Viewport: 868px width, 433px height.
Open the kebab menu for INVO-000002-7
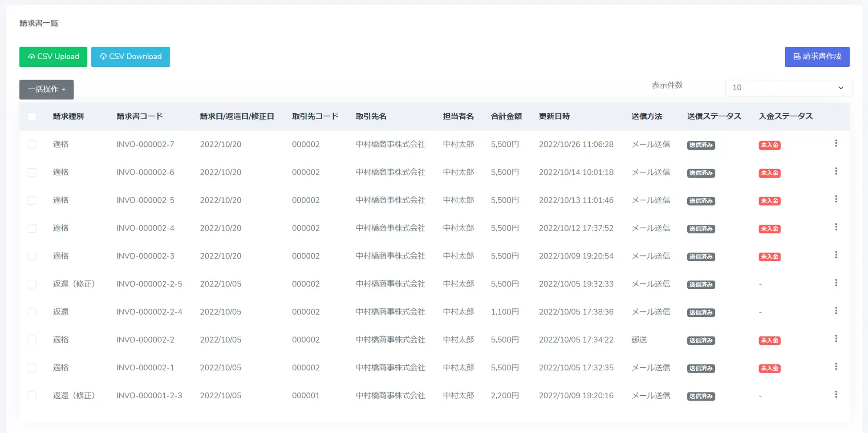tap(836, 143)
